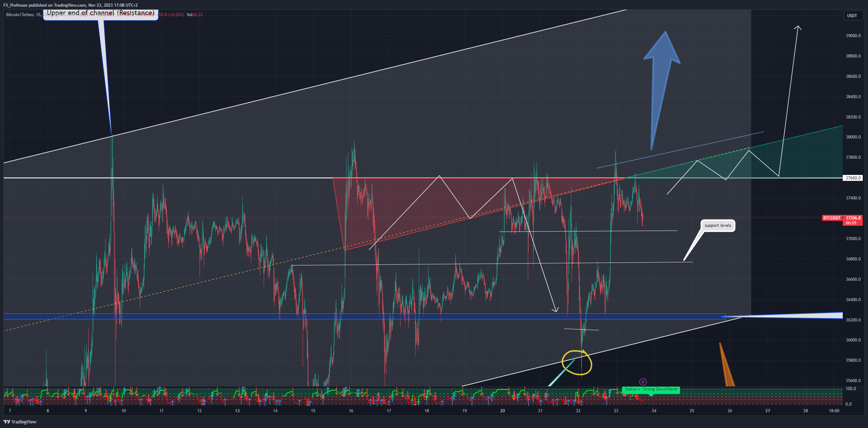The width and height of the screenshot is (868, 428).
Task: Click the 37400.0 price axis label
Action: coord(853,198)
